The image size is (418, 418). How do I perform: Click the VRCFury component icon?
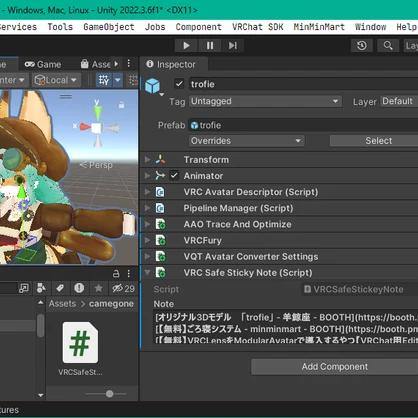point(161,240)
